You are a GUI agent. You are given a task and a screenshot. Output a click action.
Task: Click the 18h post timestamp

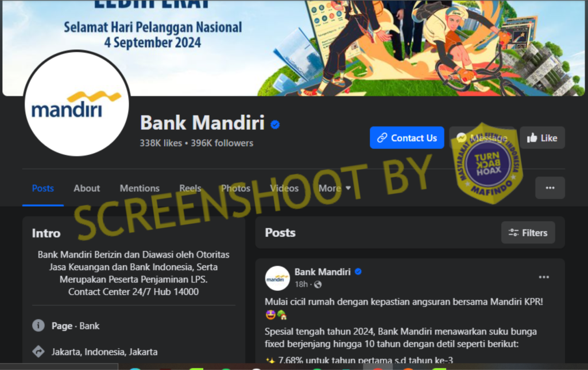point(301,285)
